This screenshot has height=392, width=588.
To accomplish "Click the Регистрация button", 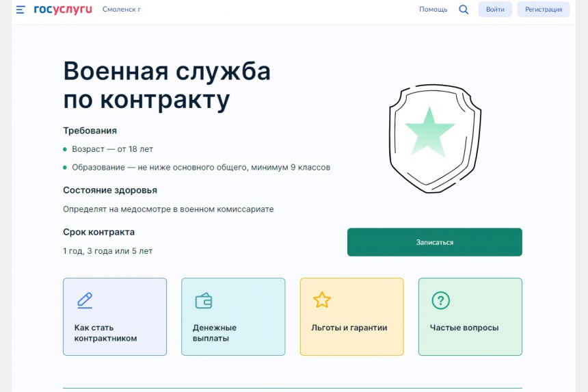I will (x=544, y=10).
